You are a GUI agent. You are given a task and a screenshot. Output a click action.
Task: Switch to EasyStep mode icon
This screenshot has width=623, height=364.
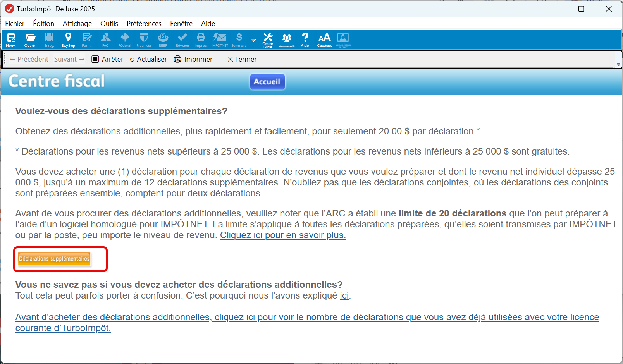(68, 39)
